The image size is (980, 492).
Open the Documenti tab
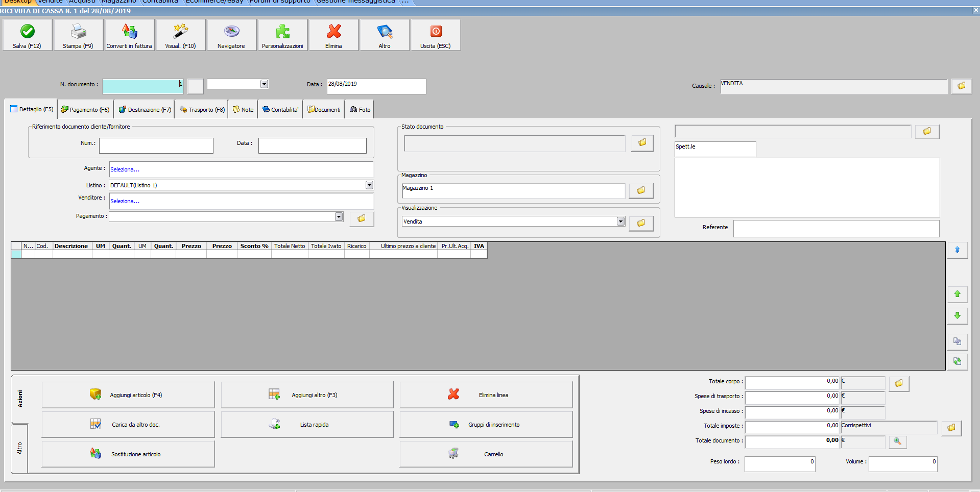[324, 110]
